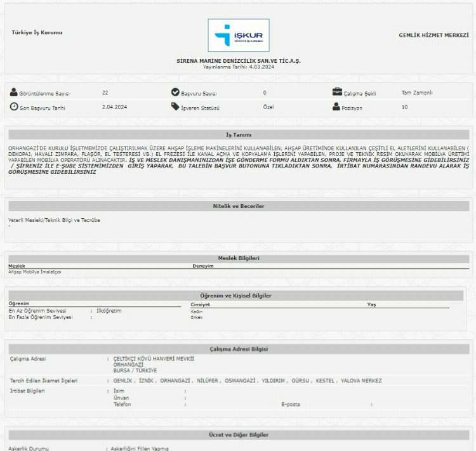Click the Meslek Bilgileri section header
Image resolution: width=476 pixels, height=451 pixels.
238,258
